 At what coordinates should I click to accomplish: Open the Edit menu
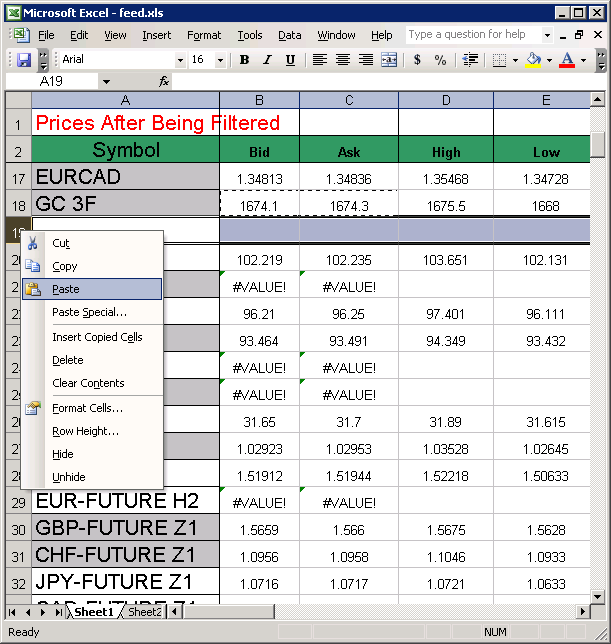(79, 35)
